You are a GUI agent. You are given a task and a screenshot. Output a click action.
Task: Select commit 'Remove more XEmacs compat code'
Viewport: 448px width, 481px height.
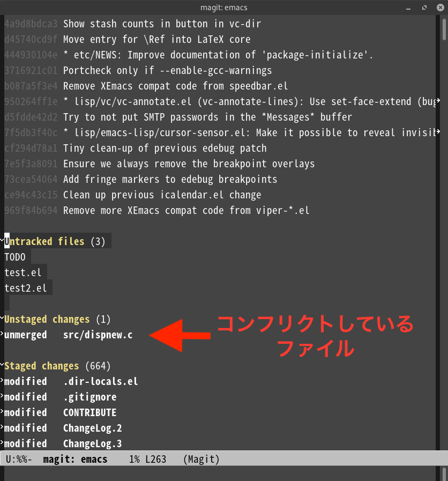click(x=186, y=210)
